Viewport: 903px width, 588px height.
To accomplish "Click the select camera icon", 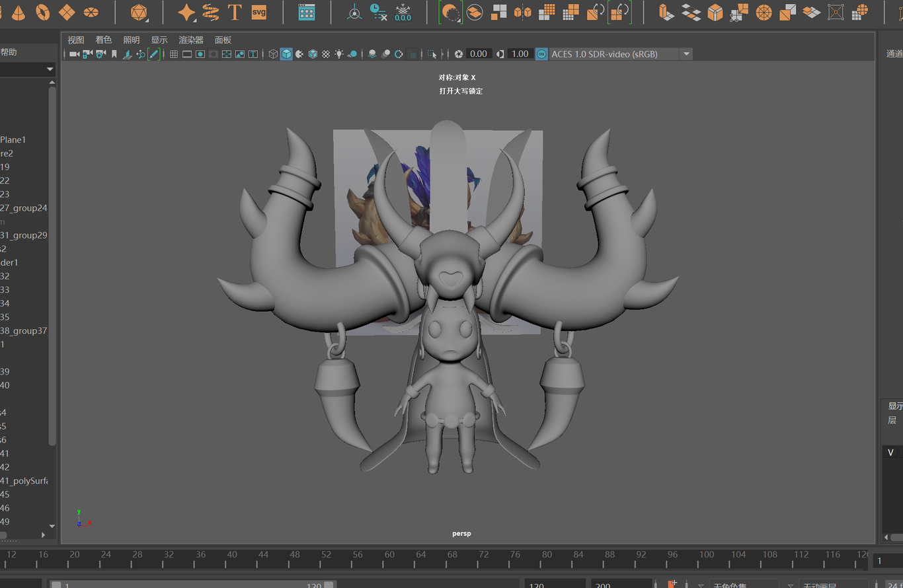I will click(x=75, y=54).
